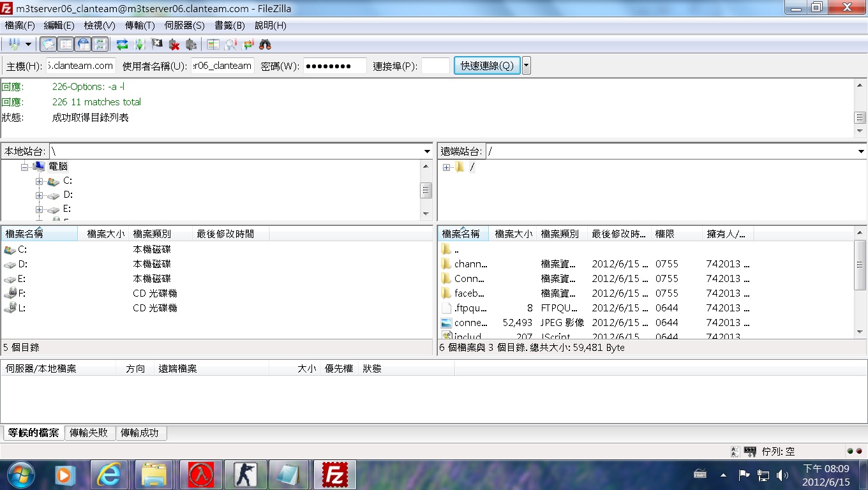Toggle the local directory tree display

pyautogui.click(x=66, y=44)
